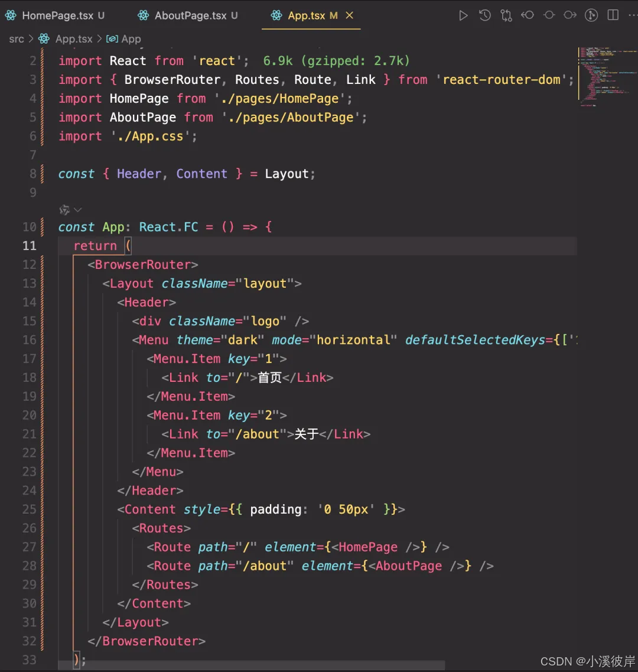Screen dimensions: 638x672
Task: Click the opening <Header> tag on line 14
Action: point(147,302)
